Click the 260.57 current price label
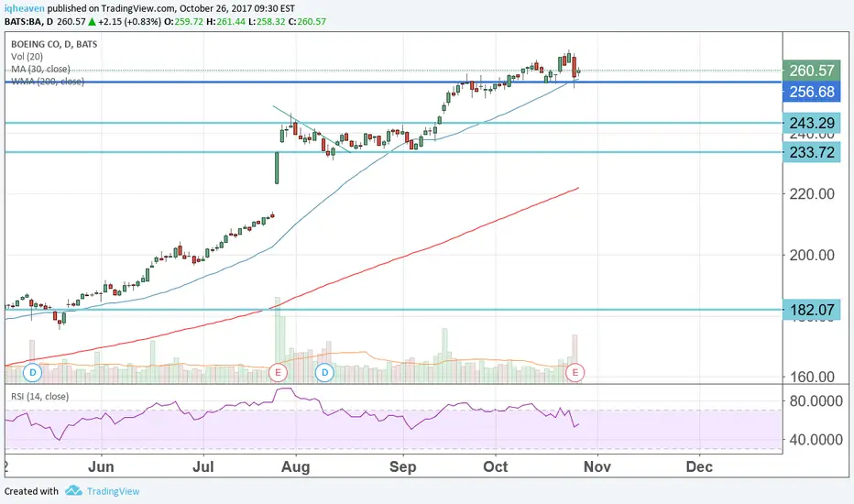 click(812, 71)
